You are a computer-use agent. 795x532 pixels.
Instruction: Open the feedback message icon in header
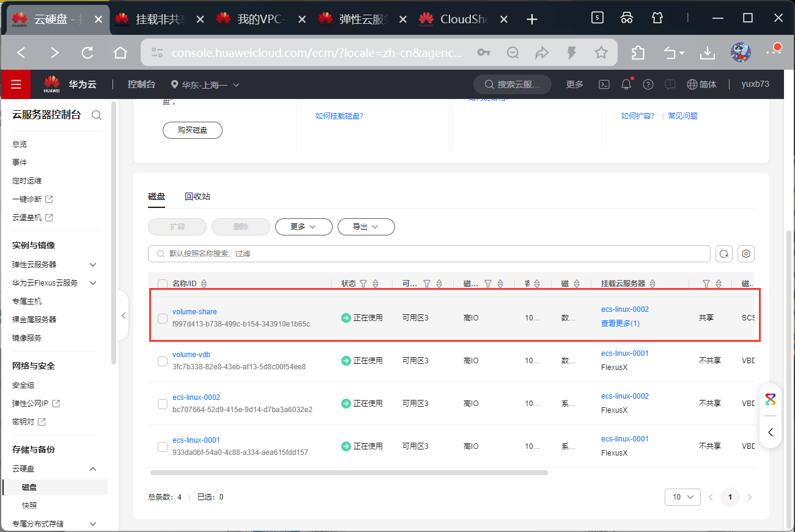coord(670,84)
